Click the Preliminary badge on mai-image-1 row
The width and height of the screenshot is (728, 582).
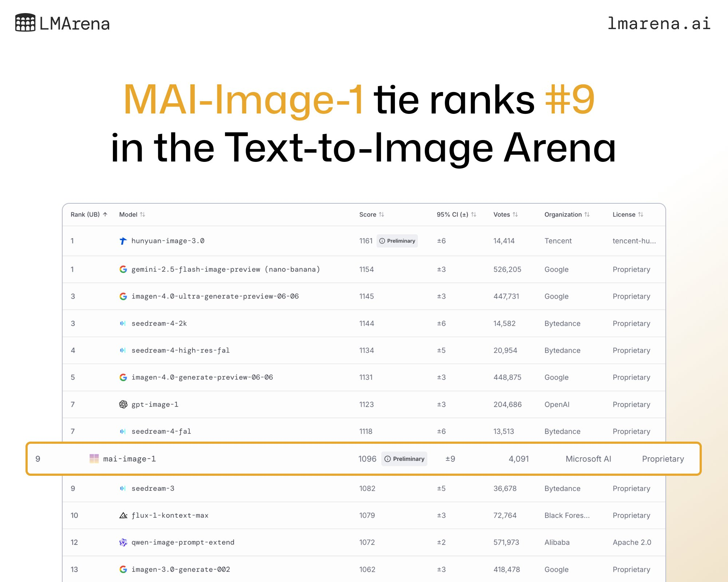point(404,459)
